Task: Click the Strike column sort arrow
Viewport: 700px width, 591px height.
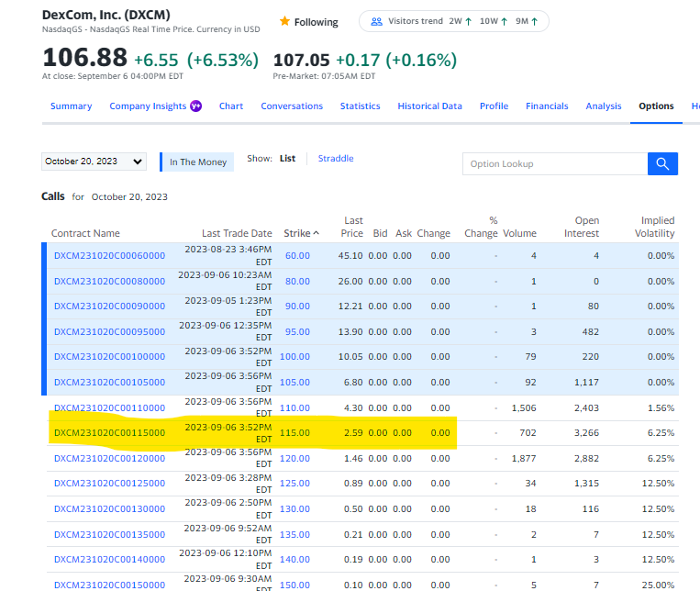Action: [317, 233]
